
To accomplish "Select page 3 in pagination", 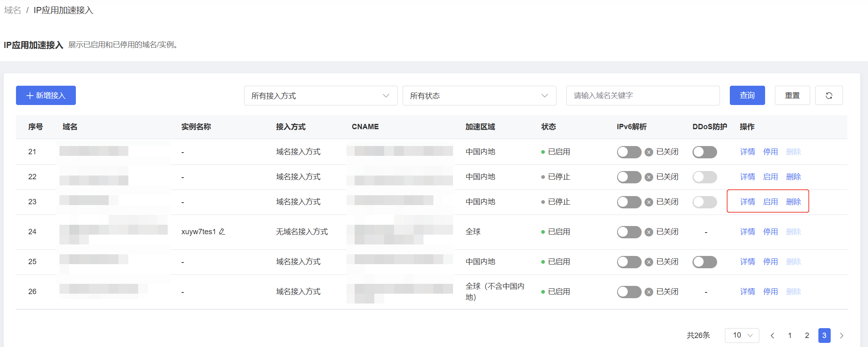I will [x=824, y=336].
